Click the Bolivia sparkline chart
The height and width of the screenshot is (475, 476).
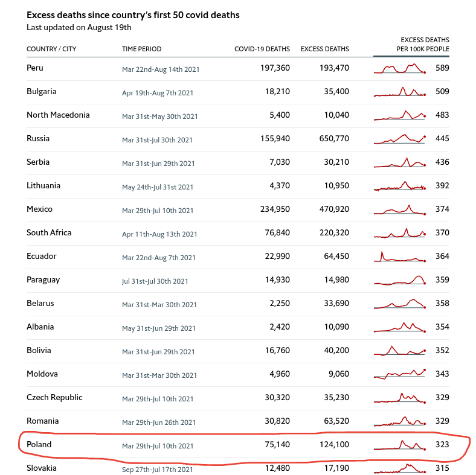[x=400, y=351]
